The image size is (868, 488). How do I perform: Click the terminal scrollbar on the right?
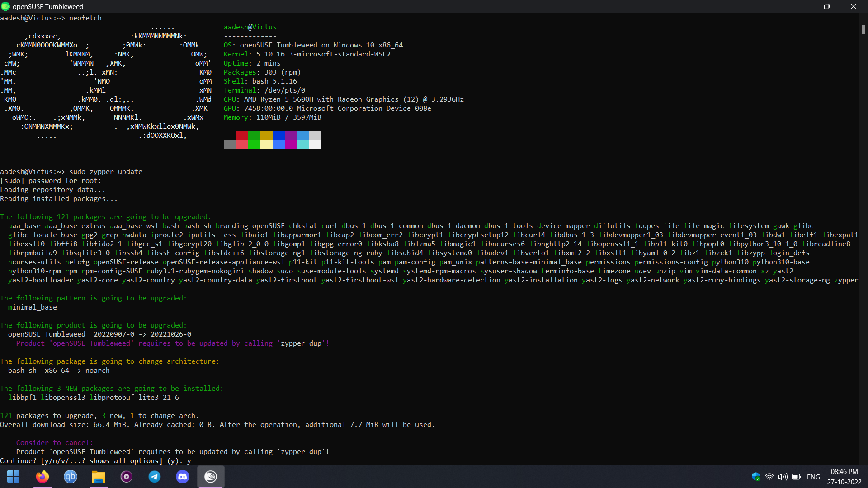[x=863, y=29]
